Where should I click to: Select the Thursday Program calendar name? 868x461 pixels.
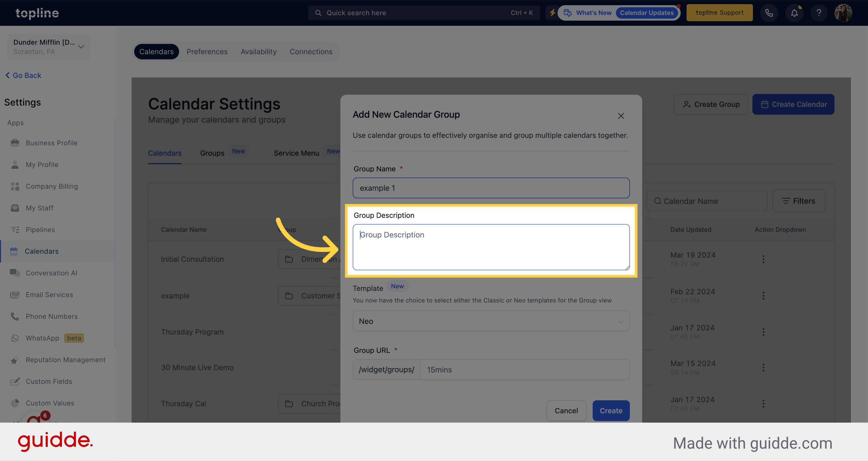click(x=192, y=332)
